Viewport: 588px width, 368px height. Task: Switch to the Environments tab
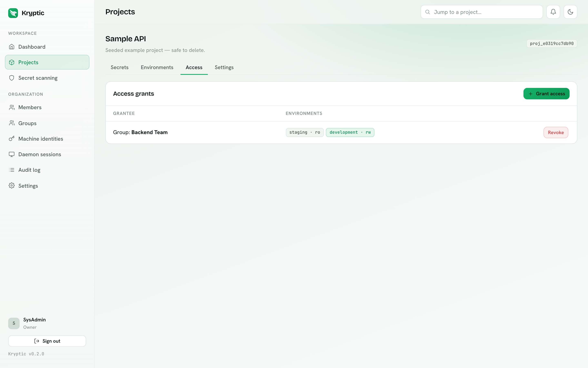point(157,67)
